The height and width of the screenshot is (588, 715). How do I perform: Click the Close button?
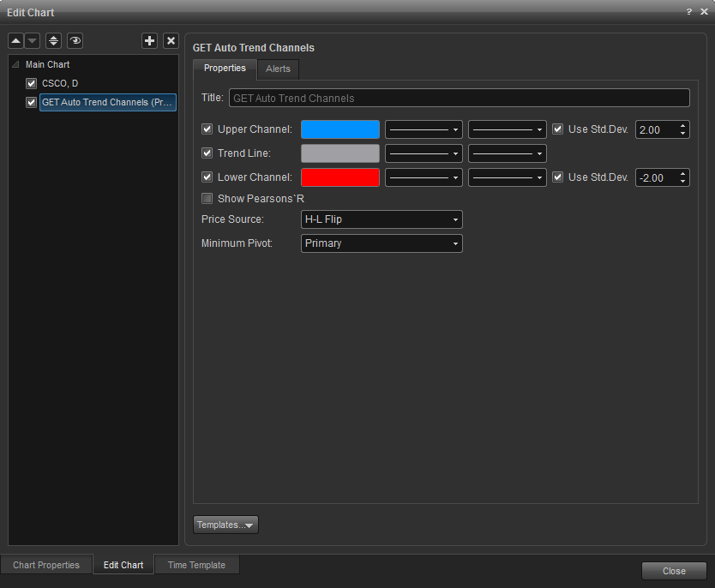click(x=674, y=571)
